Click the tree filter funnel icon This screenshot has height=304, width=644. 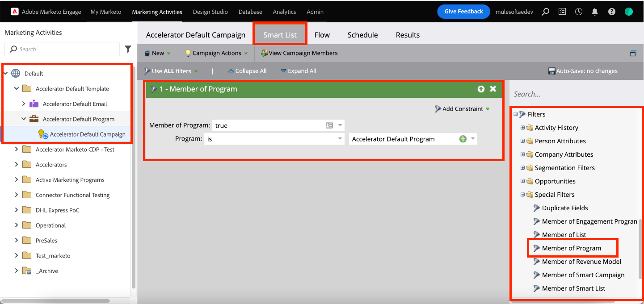coord(128,49)
